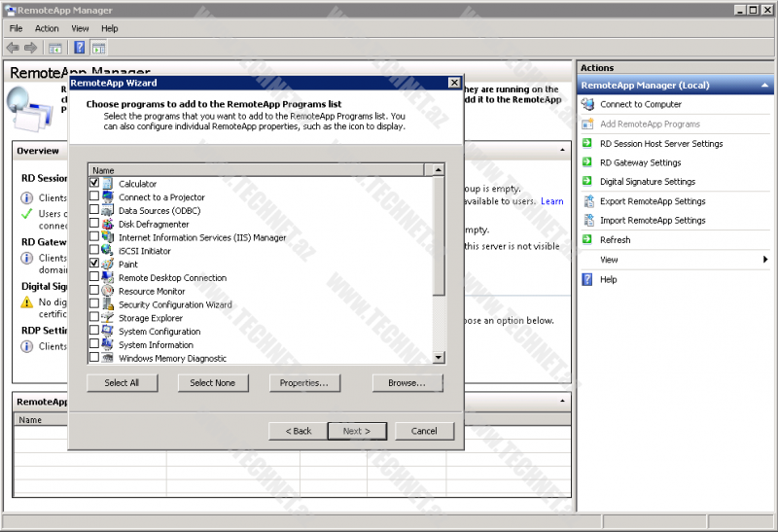Open the File menu
The height and width of the screenshot is (532, 778).
(x=16, y=29)
